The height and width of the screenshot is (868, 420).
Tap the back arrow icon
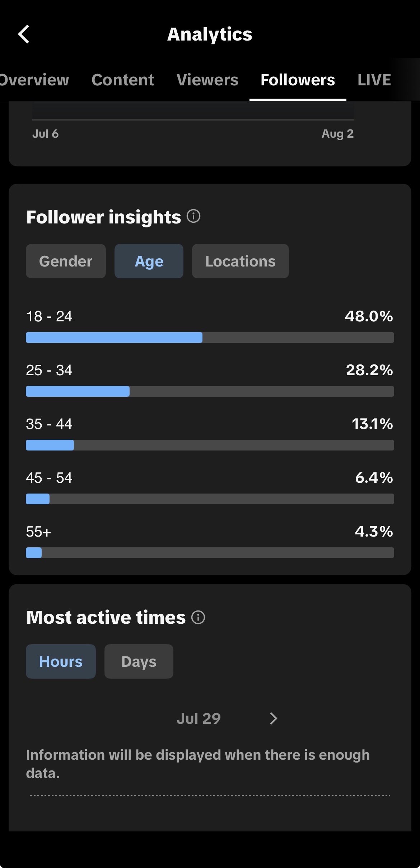coord(24,34)
